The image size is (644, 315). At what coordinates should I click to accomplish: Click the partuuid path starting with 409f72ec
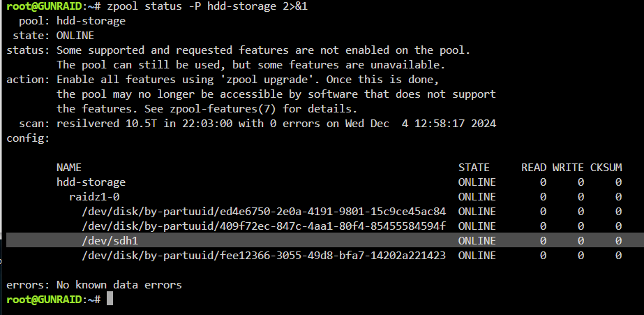(x=264, y=226)
